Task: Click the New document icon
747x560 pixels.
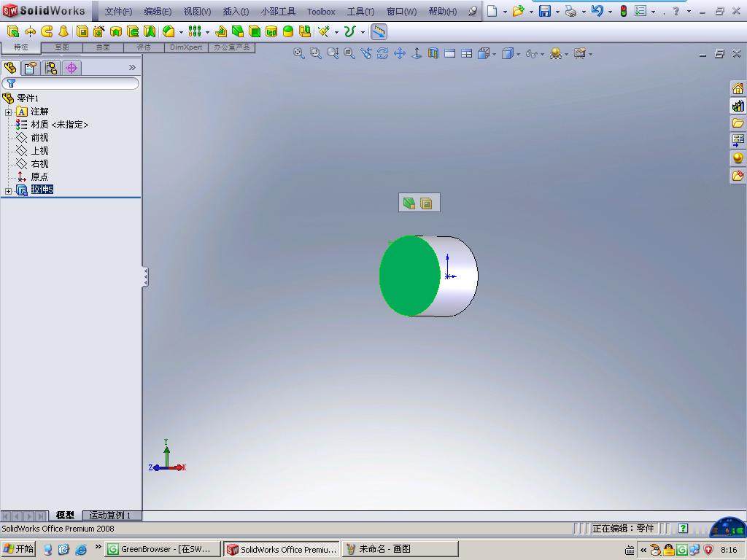Action: (492, 11)
